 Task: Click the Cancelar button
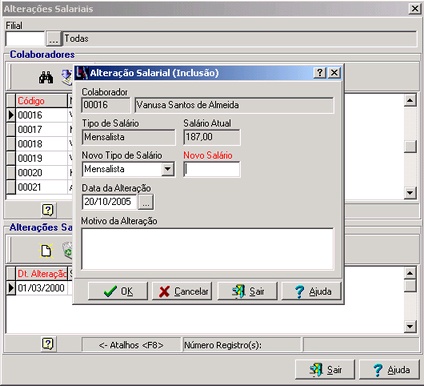point(182,291)
